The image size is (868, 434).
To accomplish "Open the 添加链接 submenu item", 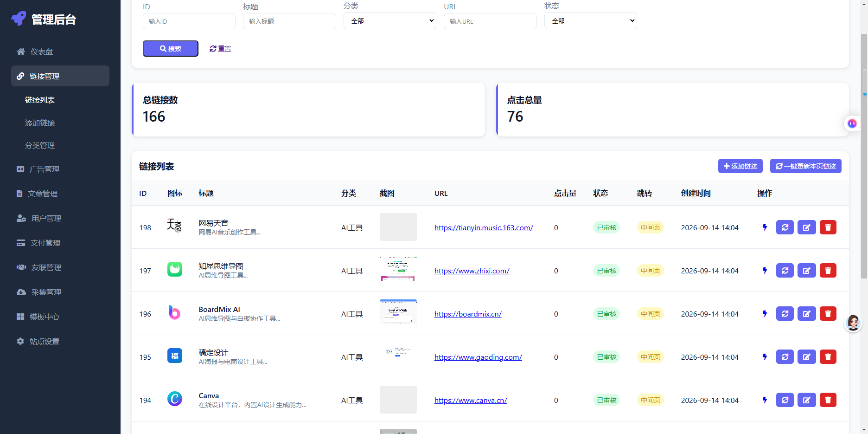I will (x=40, y=123).
